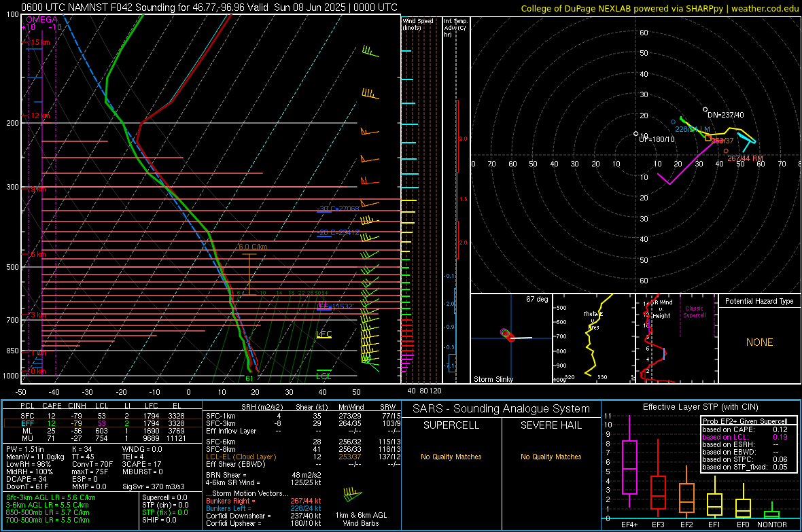802x532 pixels.
Task: Click the magenta EF4+ box plot
Action: coord(629,461)
